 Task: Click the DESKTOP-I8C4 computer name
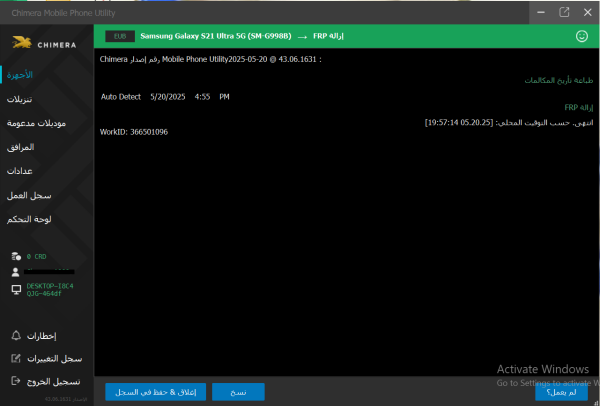tap(50, 290)
